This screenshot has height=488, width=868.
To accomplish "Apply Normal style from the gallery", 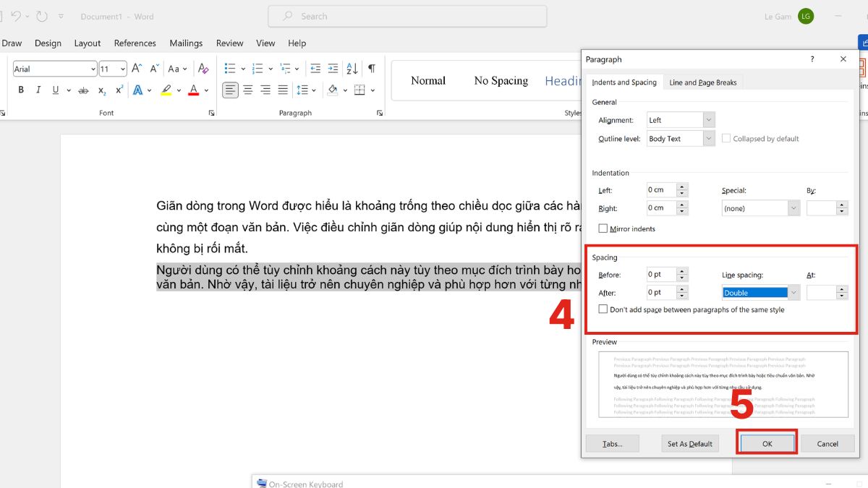I will pos(428,81).
